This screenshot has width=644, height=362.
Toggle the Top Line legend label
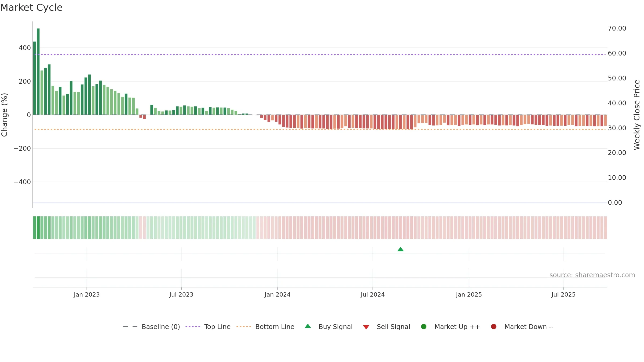tap(217, 327)
